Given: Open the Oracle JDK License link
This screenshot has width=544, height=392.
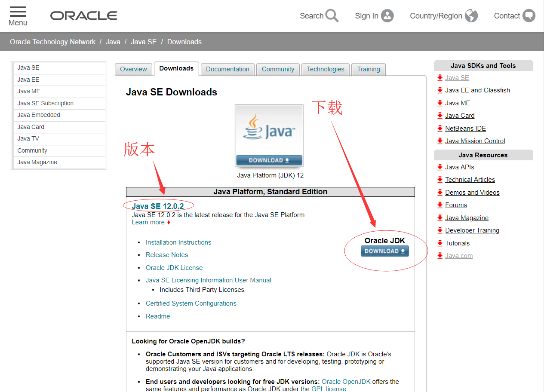Looking at the screenshot, I should click(174, 268).
